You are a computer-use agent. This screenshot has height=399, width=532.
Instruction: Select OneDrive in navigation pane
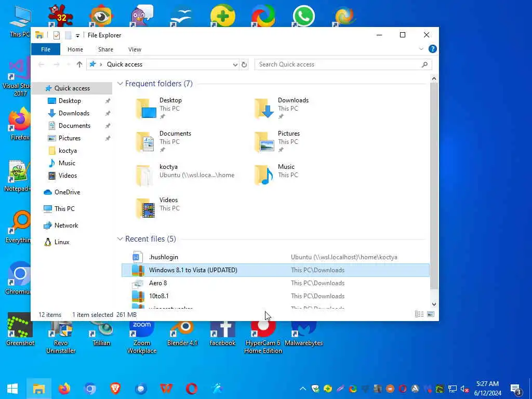tap(67, 192)
